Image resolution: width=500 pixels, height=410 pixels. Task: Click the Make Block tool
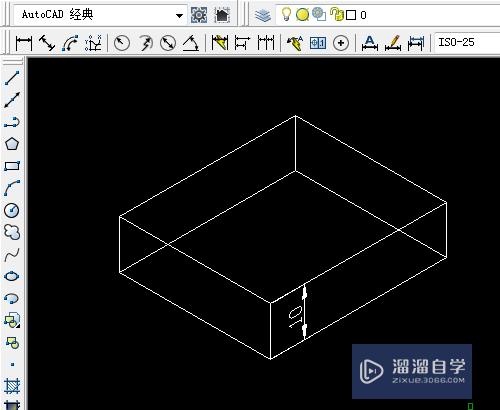pos(12,343)
